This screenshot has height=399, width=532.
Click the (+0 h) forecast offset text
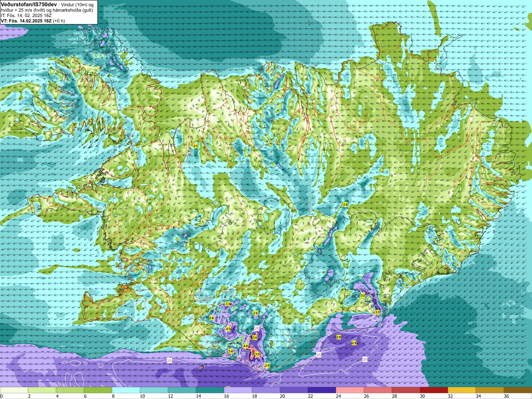click(x=59, y=21)
